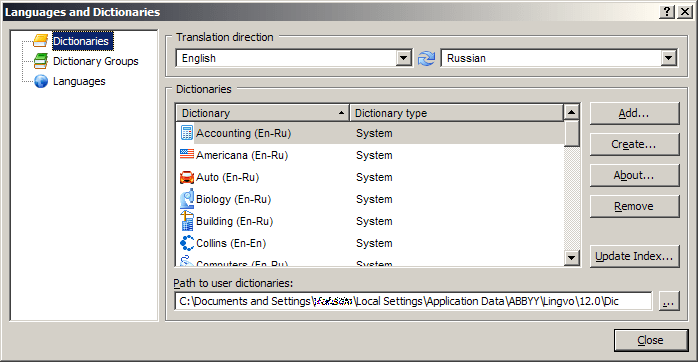The width and height of the screenshot is (698, 362).
Task: Click the Collins dictionary icon
Action: click(187, 243)
